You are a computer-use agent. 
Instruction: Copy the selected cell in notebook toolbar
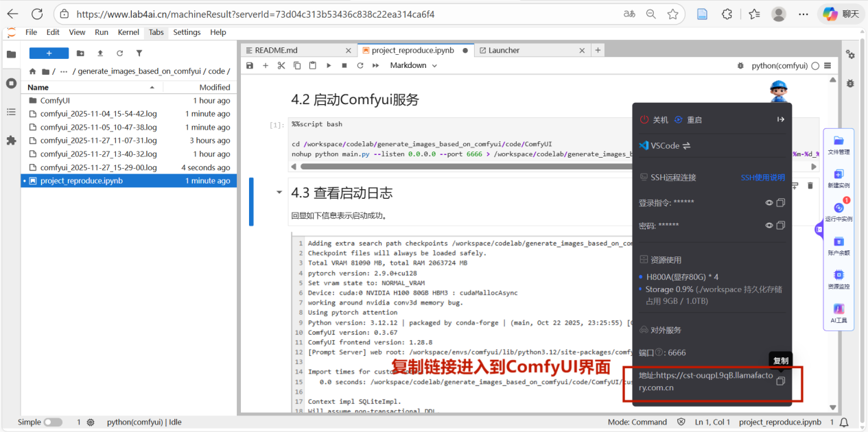point(297,65)
